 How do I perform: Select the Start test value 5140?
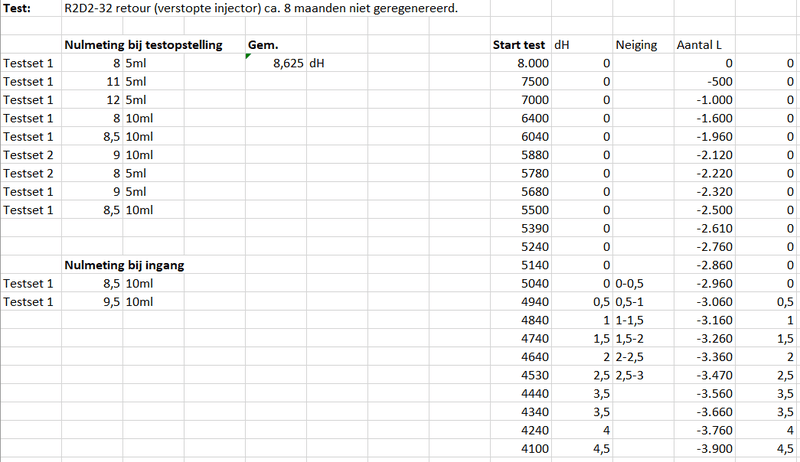pos(535,265)
